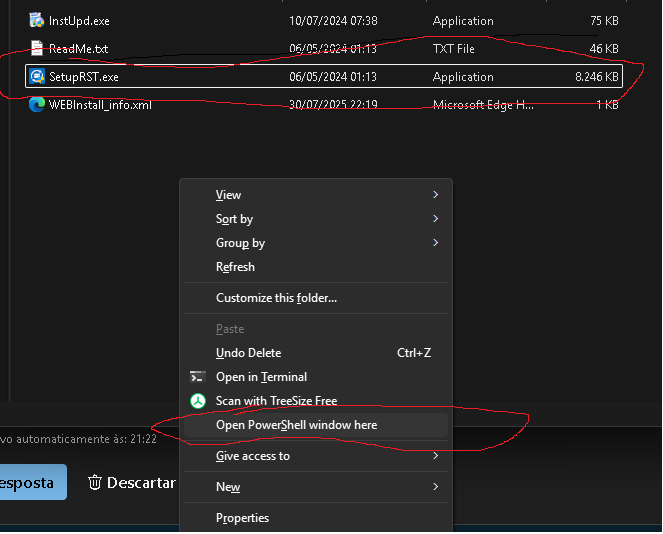Click the Ctrl+Z shortcut label
The height and width of the screenshot is (534, 663).
[x=414, y=353]
